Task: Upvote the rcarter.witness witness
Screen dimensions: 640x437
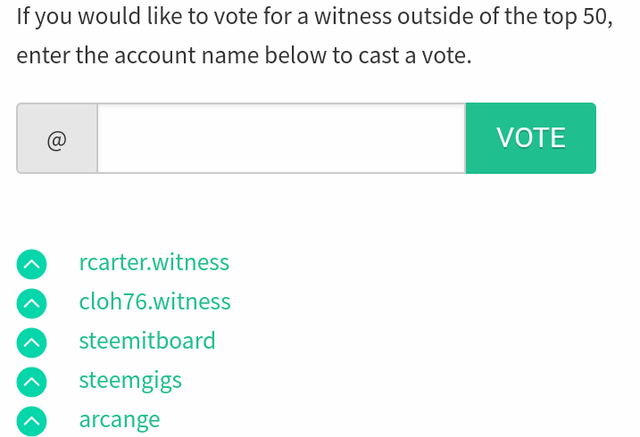Action: 31,264
